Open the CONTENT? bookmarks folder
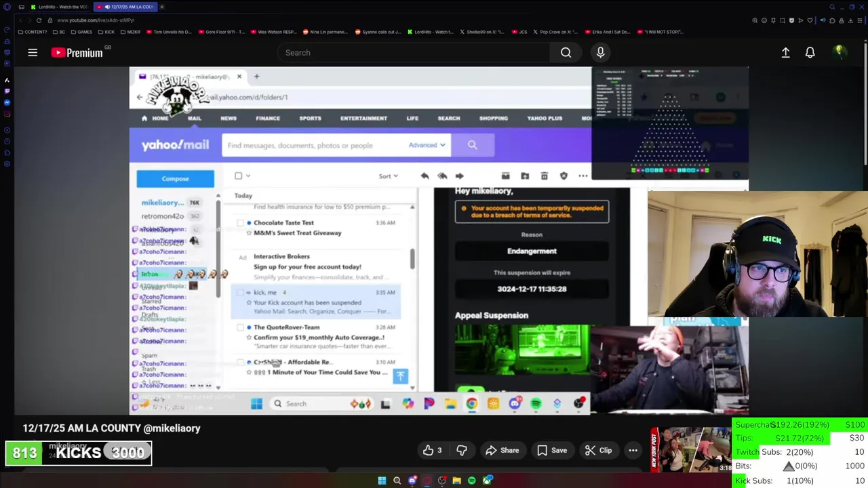This screenshot has height=488, width=868. coord(34,32)
